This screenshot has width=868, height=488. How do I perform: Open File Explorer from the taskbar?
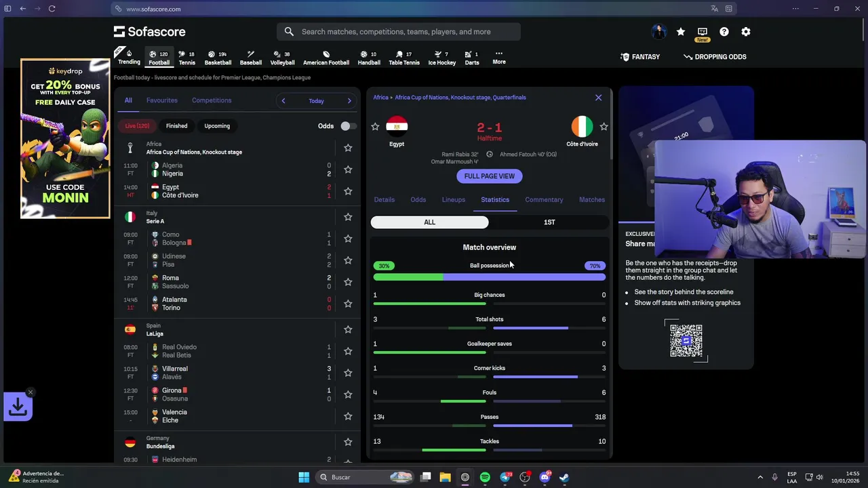[x=445, y=477]
